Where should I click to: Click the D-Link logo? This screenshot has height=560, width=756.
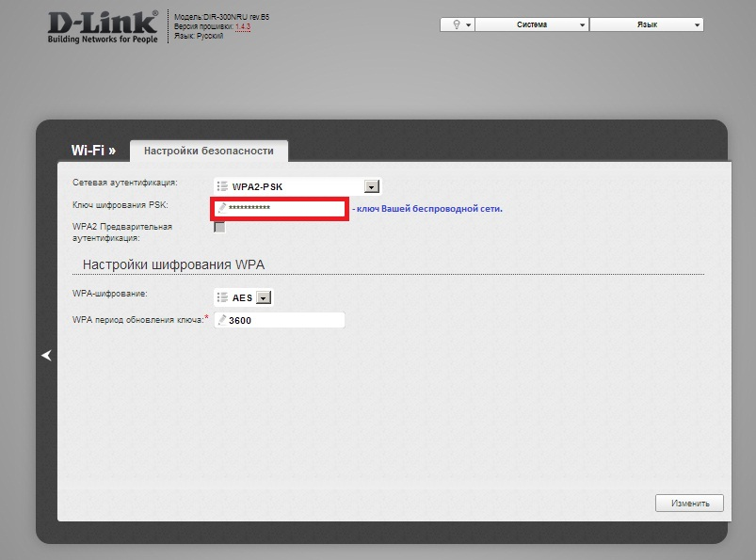(x=103, y=27)
